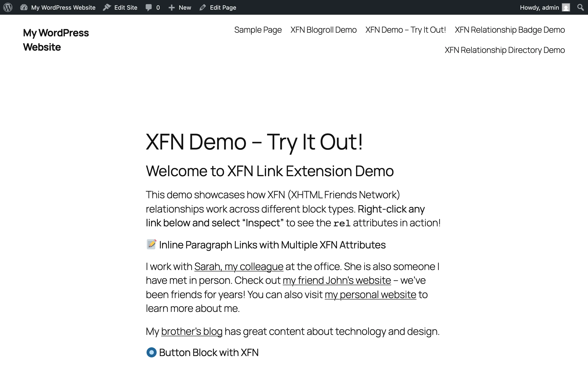
Task: Open comments via speech bubble icon
Action: pos(149,8)
